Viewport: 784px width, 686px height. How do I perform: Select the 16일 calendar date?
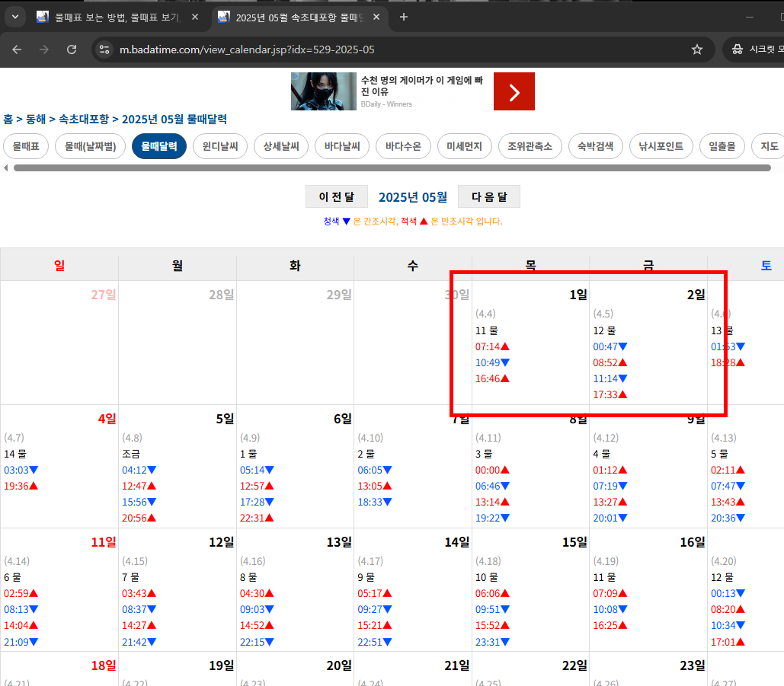tap(693, 542)
